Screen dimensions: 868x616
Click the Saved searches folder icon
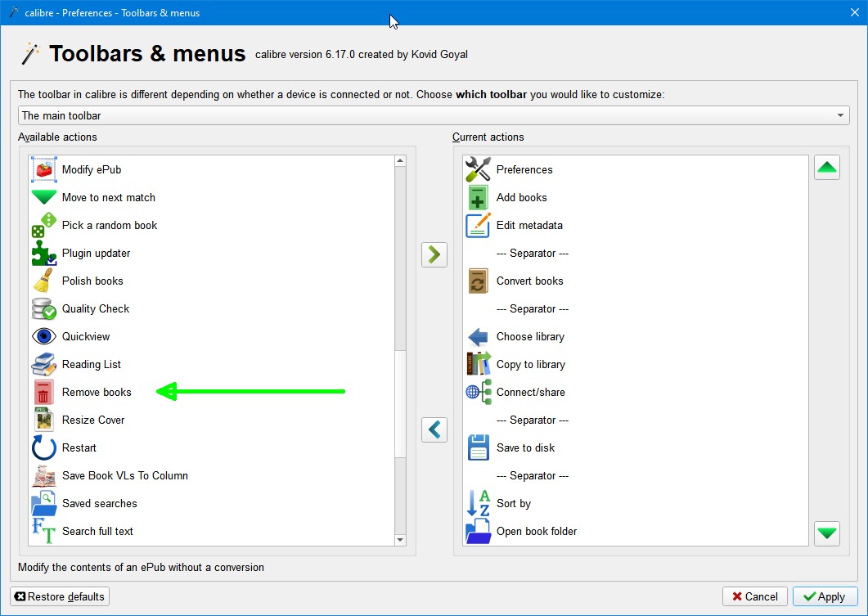pos(43,502)
